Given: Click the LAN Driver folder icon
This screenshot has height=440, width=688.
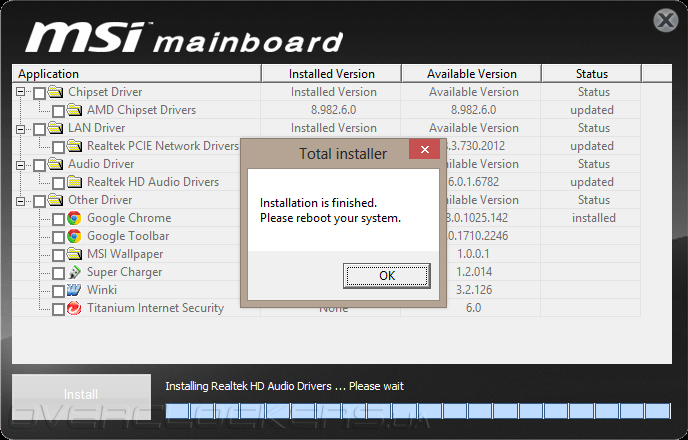Looking at the screenshot, I should pyautogui.click(x=55, y=128).
